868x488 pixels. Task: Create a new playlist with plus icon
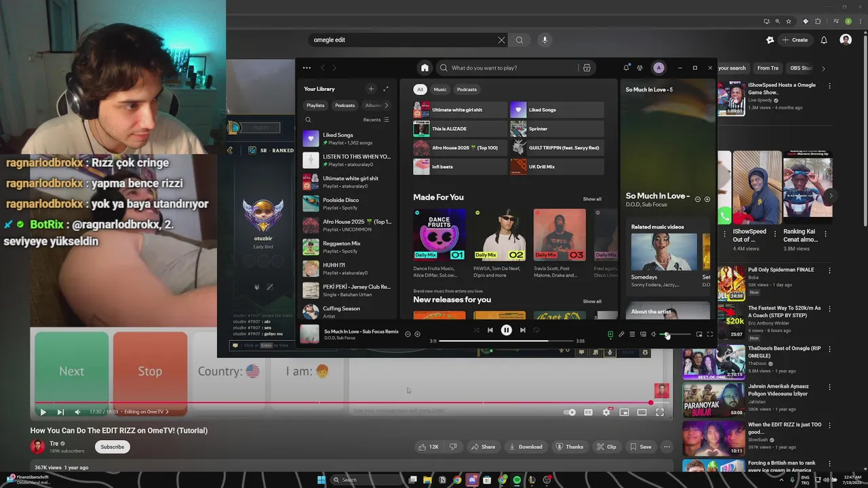coord(371,89)
